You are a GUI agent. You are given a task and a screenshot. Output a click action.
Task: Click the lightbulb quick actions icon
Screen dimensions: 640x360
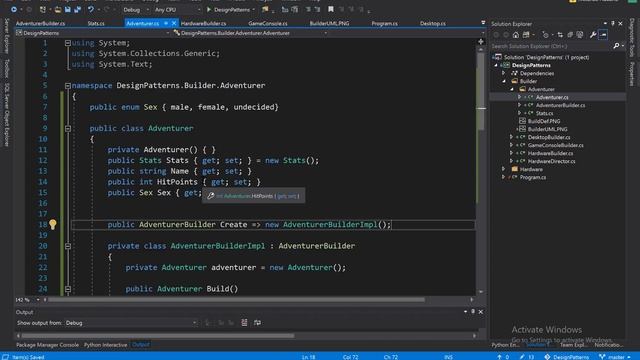click(x=53, y=224)
